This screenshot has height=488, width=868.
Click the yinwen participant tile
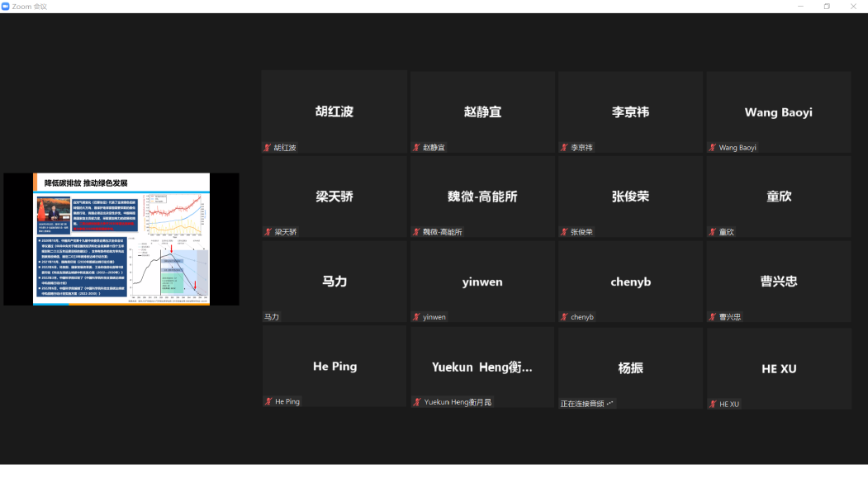click(x=481, y=281)
